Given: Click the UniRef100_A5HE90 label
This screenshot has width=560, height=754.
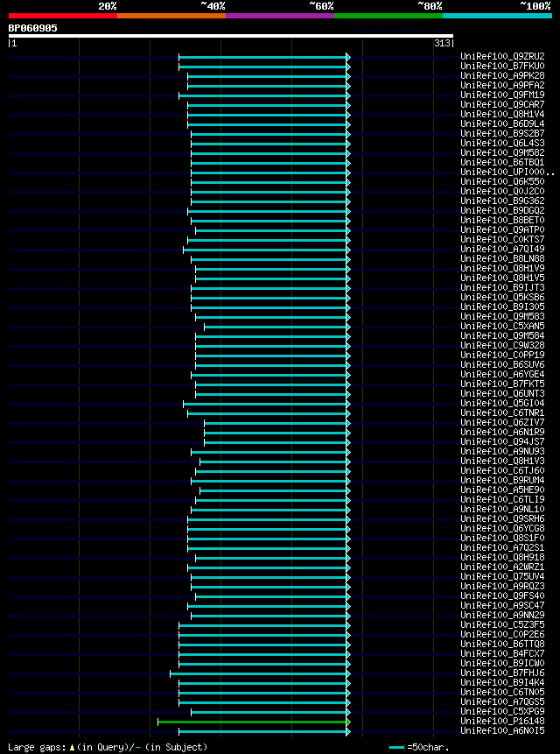Looking at the screenshot, I should click(502, 490).
